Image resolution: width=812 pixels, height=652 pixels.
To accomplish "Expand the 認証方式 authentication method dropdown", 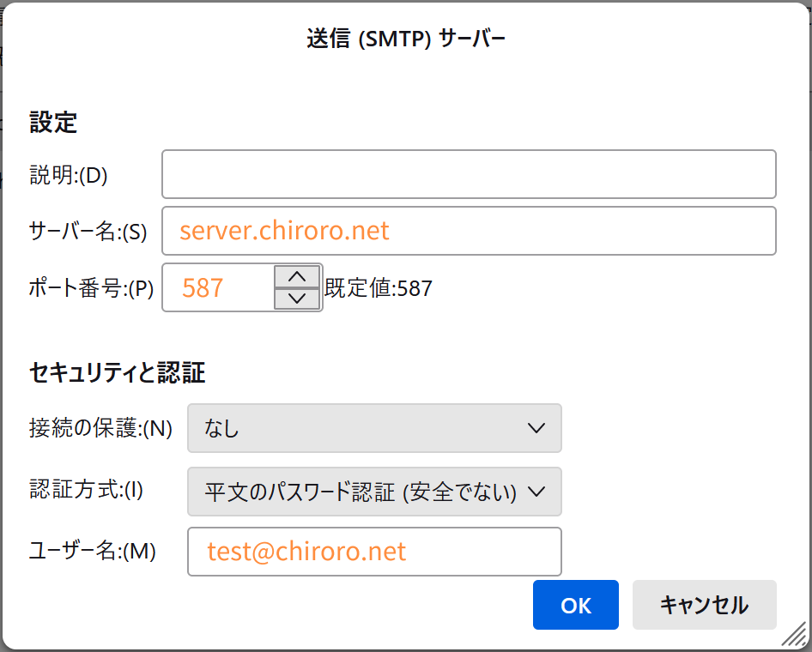I will (374, 492).
